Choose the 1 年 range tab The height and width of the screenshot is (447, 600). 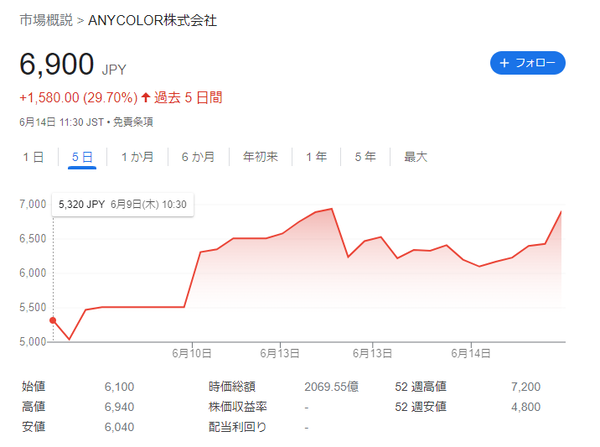click(x=316, y=157)
